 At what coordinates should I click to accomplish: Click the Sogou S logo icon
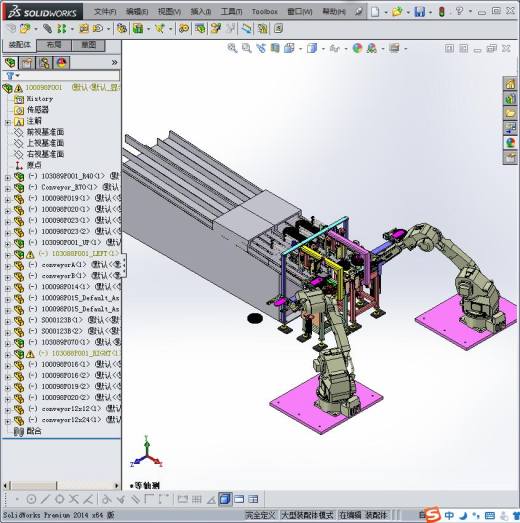pyautogui.click(x=433, y=514)
